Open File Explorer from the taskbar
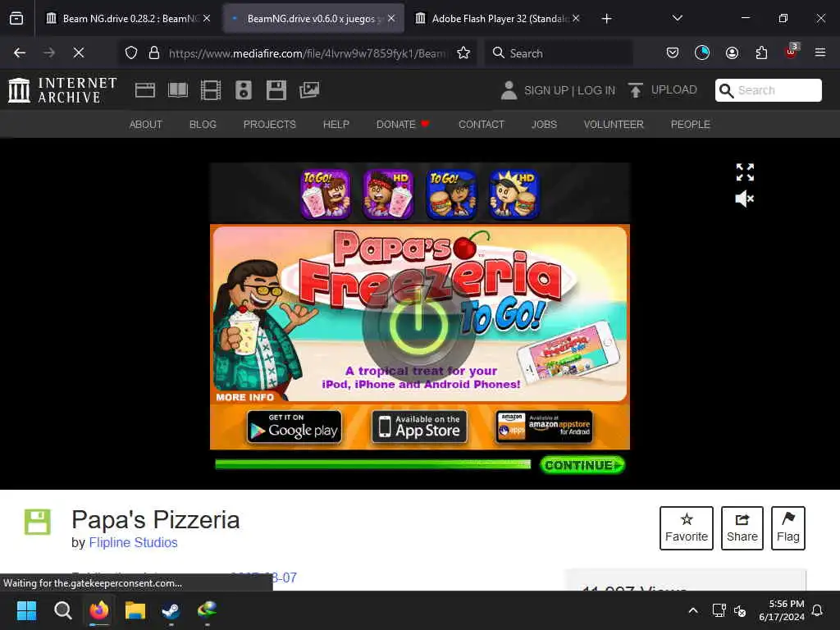 point(135,610)
